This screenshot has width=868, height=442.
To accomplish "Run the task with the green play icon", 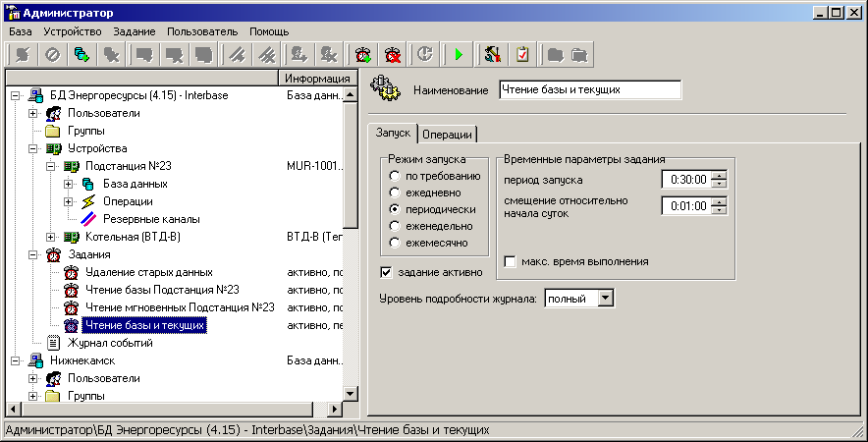I will pos(459,55).
